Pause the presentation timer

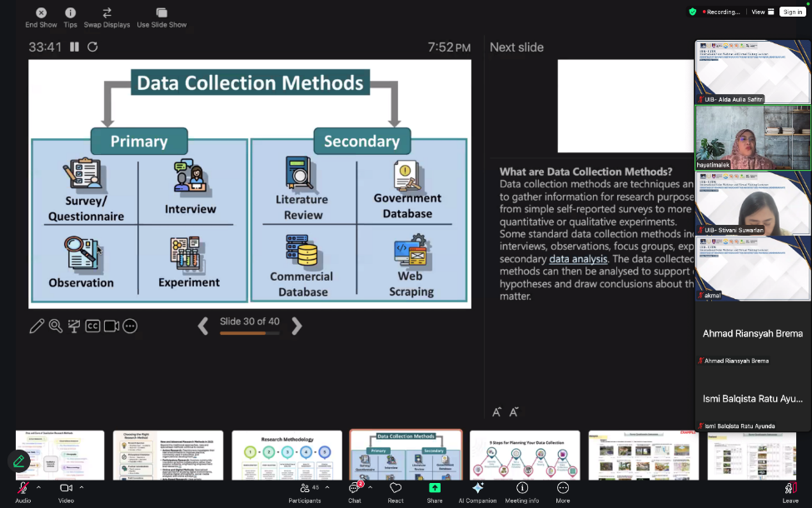point(73,47)
